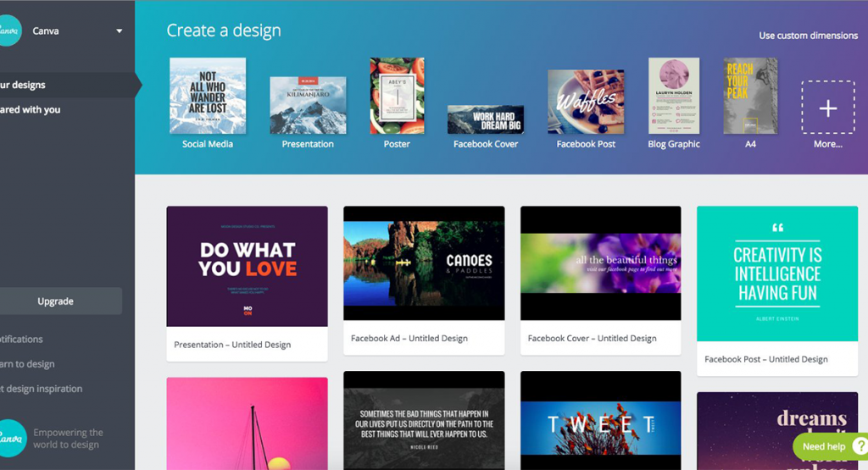Choose the Presentation Kilimanjaro thumbnail
This screenshot has height=470, width=868.
(308, 105)
